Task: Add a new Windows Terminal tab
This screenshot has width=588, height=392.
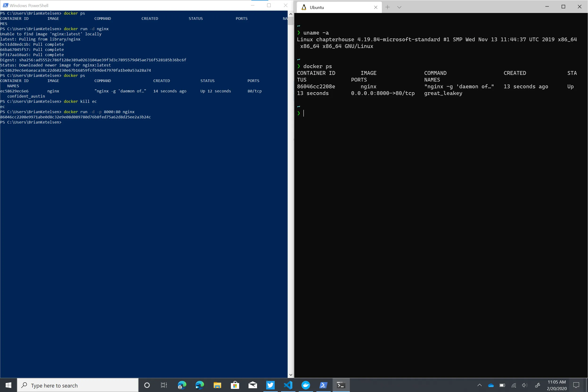Action: coord(388,7)
